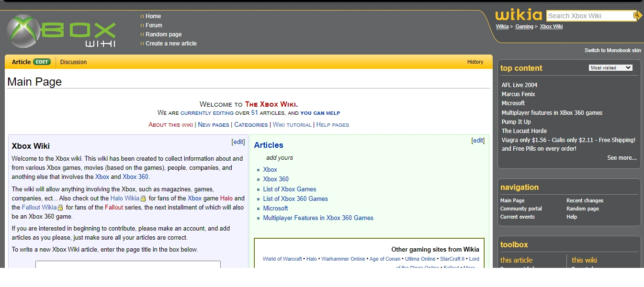Open the Halo Wikia link
This screenshot has height=287, width=644.
(x=124, y=199)
